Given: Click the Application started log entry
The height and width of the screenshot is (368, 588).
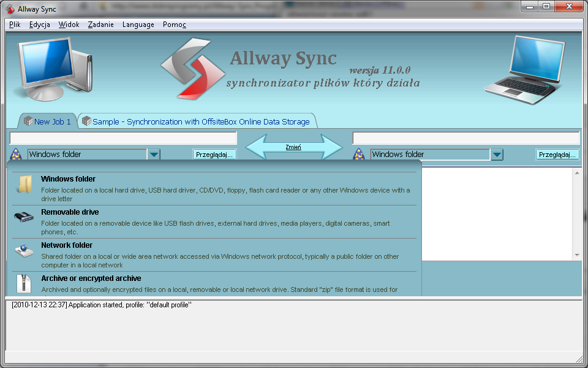Looking at the screenshot, I should click(102, 305).
